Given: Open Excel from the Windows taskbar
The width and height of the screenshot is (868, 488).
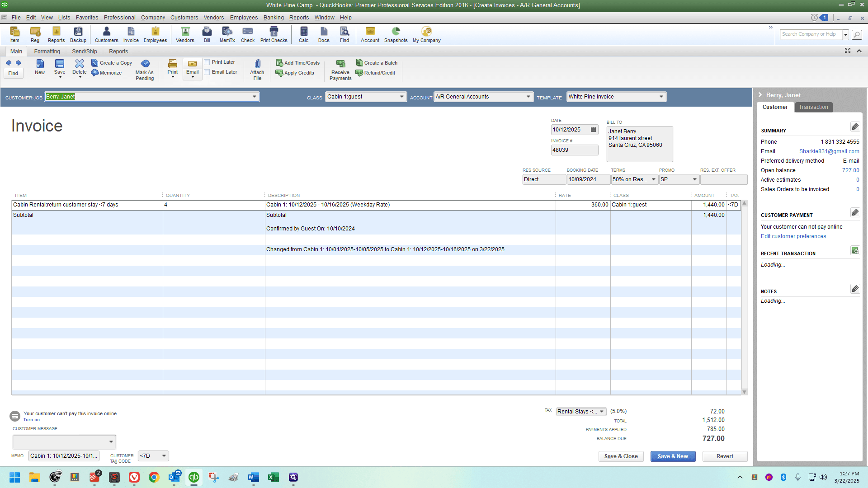Looking at the screenshot, I should (274, 477).
